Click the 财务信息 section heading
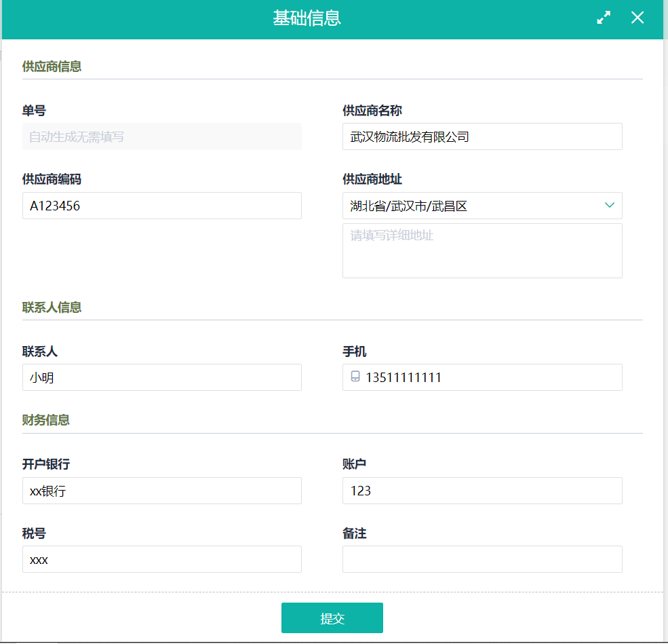Screen dimensions: 668x644 click(x=45, y=420)
